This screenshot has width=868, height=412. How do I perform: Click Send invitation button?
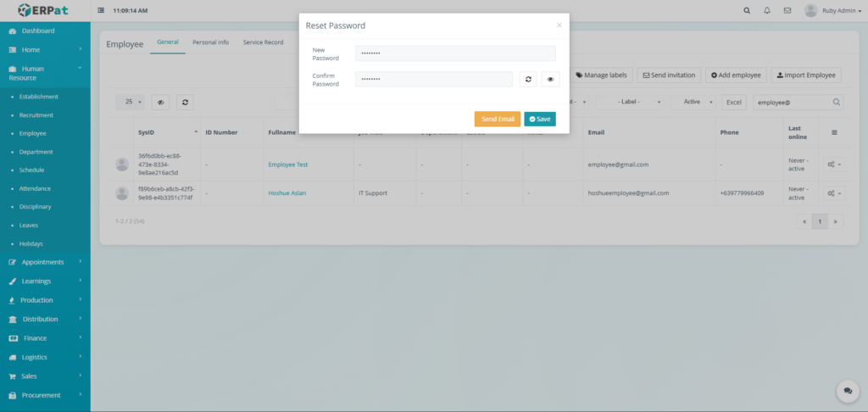click(670, 75)
